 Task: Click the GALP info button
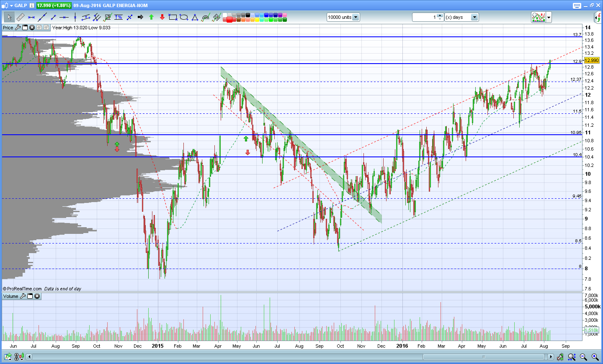tap(32, 5)
